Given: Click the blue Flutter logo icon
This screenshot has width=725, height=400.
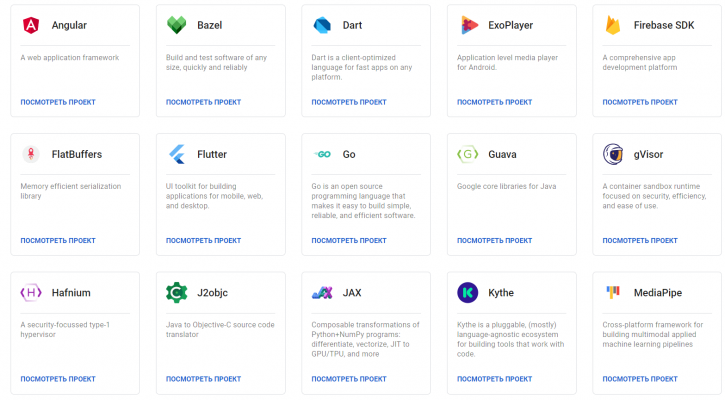Looking at the screenshot, I should pyautogui.click(x=177, y=154).
